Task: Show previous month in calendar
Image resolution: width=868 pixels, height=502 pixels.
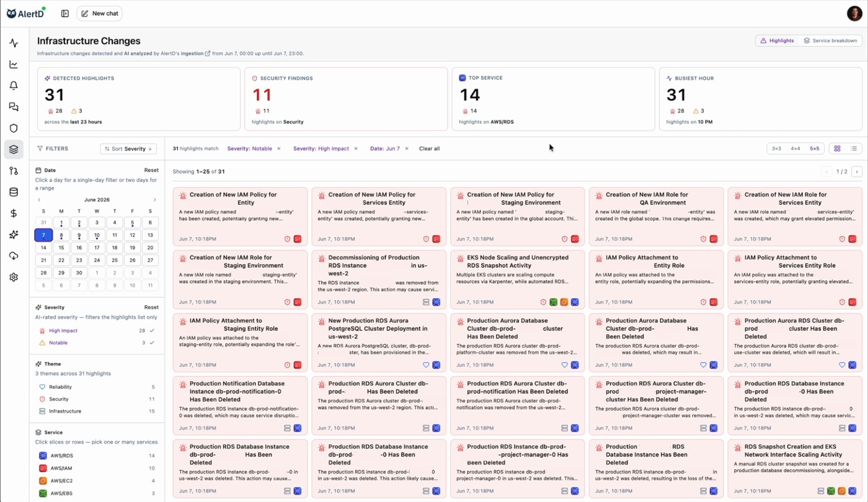Action: point(39,200)
